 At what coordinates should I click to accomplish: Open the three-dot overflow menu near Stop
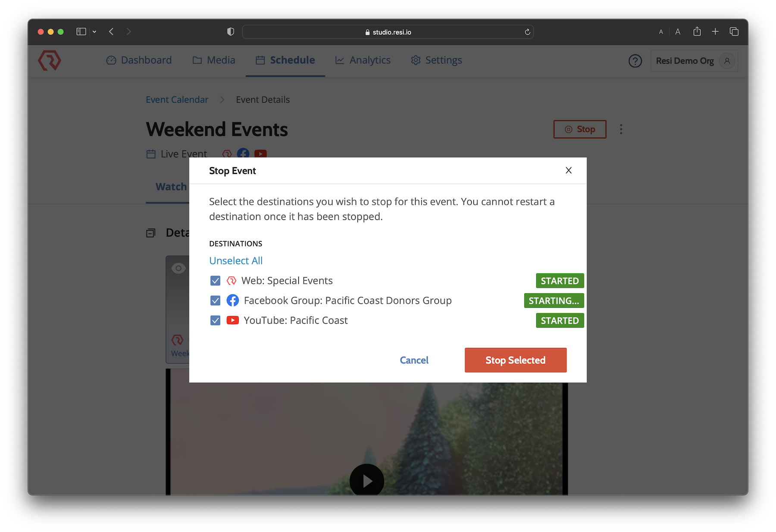621,129
